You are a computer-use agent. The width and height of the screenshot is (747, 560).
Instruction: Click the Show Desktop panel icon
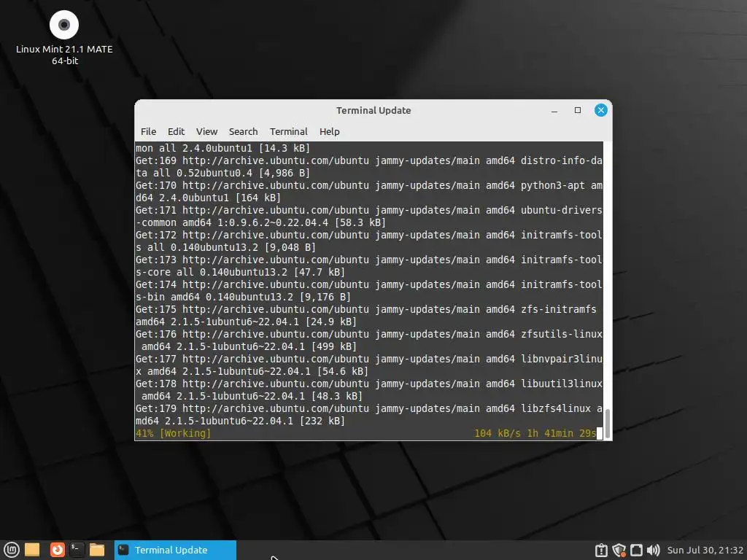tap(32, 550)
